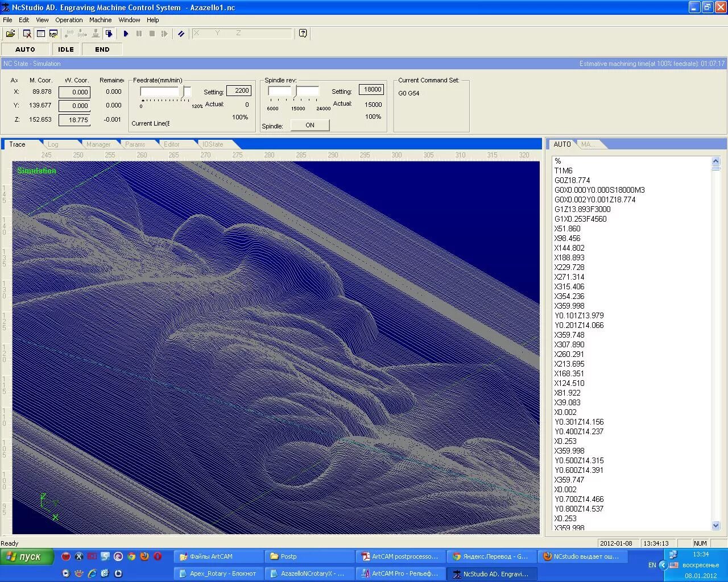
Task: Click the blue double-slash reset icon
Action: [181, 34]
